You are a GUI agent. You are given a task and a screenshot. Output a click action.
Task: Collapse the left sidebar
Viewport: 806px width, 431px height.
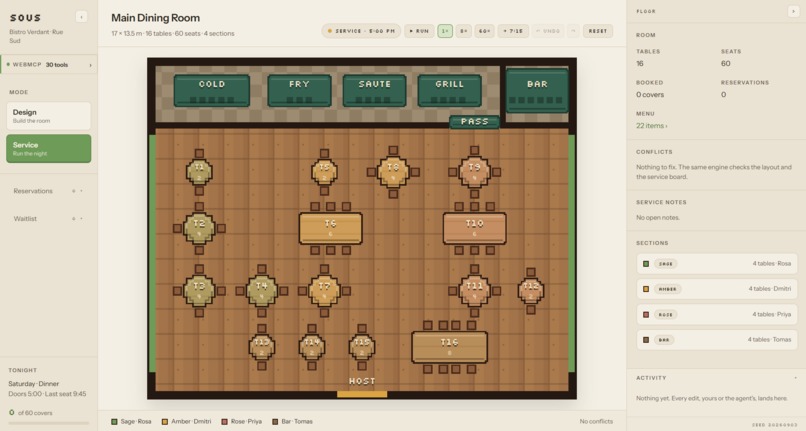(81, 17)
